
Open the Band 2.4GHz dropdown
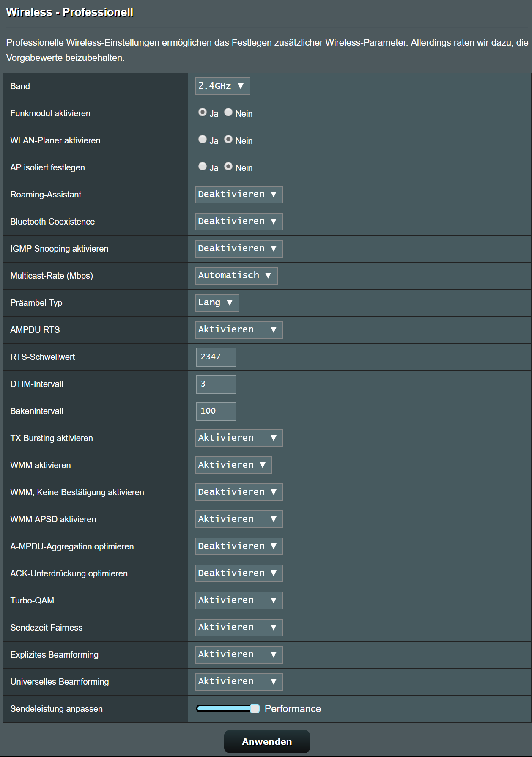(222, 86)
